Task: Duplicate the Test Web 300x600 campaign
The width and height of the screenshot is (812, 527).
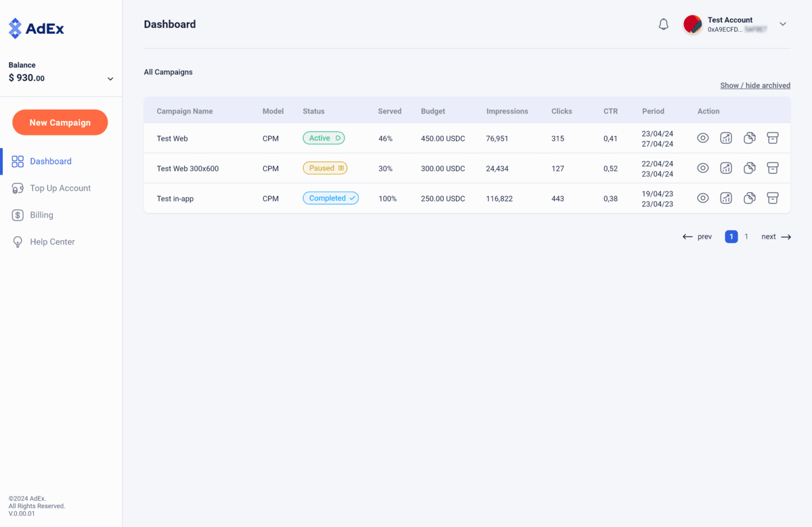Action: [749, 168]
